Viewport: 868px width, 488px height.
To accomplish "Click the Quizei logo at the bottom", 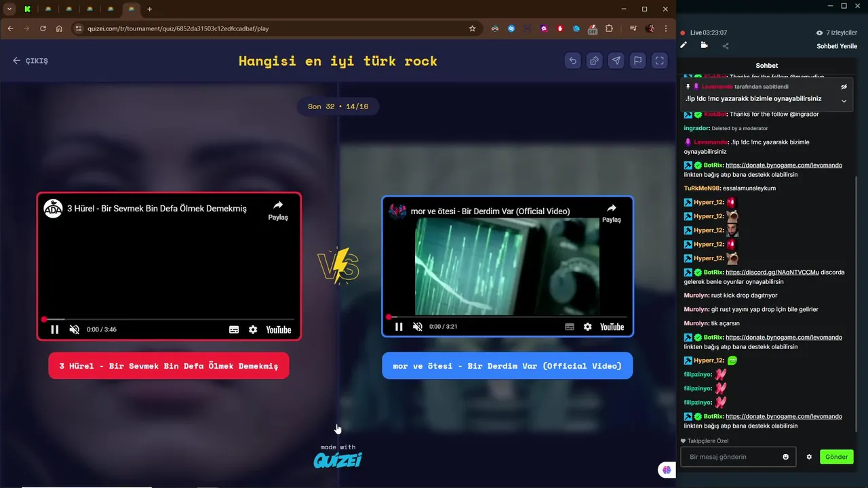I will pyautogui.click(x=338, y=460).
